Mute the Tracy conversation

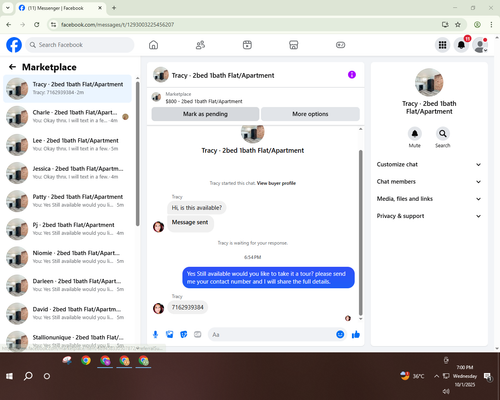(415, 134)
